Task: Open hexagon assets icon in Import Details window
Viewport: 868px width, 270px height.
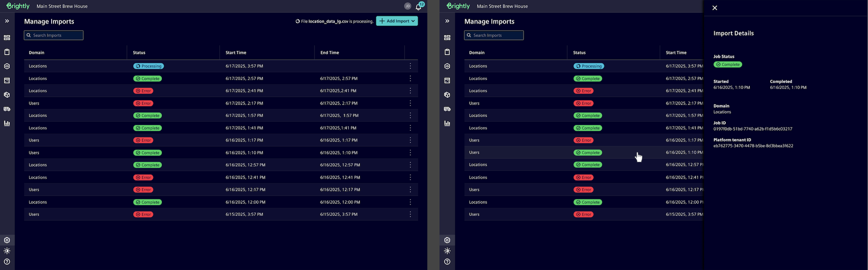Action: (x=447, y=66)
